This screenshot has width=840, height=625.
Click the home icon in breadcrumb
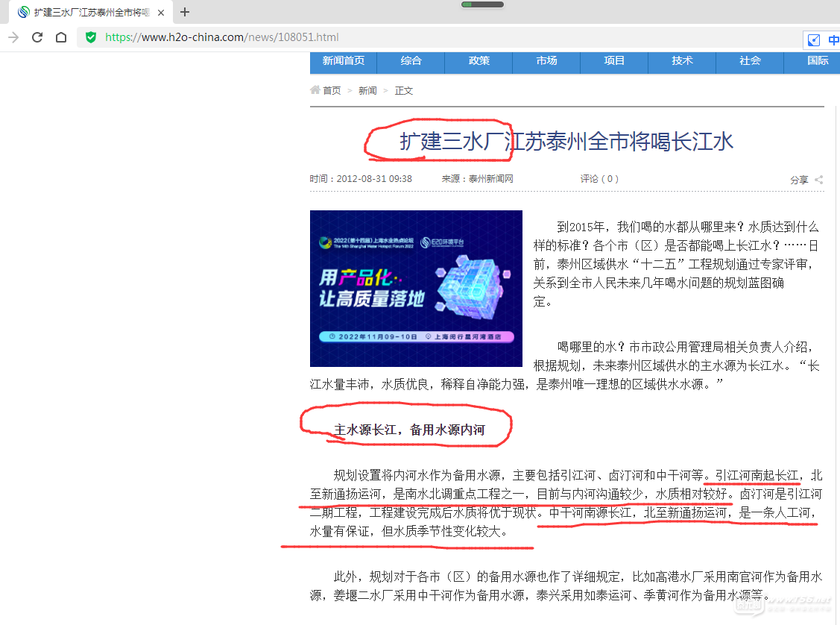click(315, 90)
